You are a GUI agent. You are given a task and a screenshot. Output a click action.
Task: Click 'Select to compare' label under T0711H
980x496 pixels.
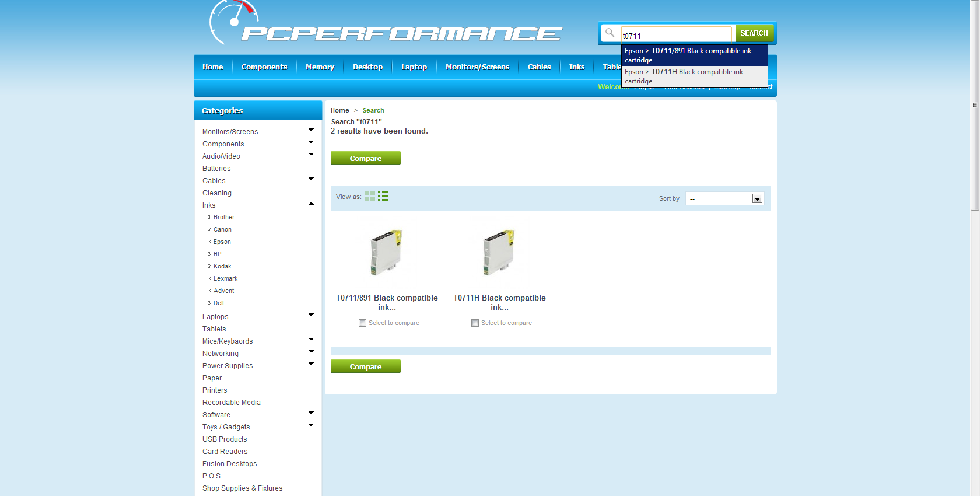tap(506, 323)
